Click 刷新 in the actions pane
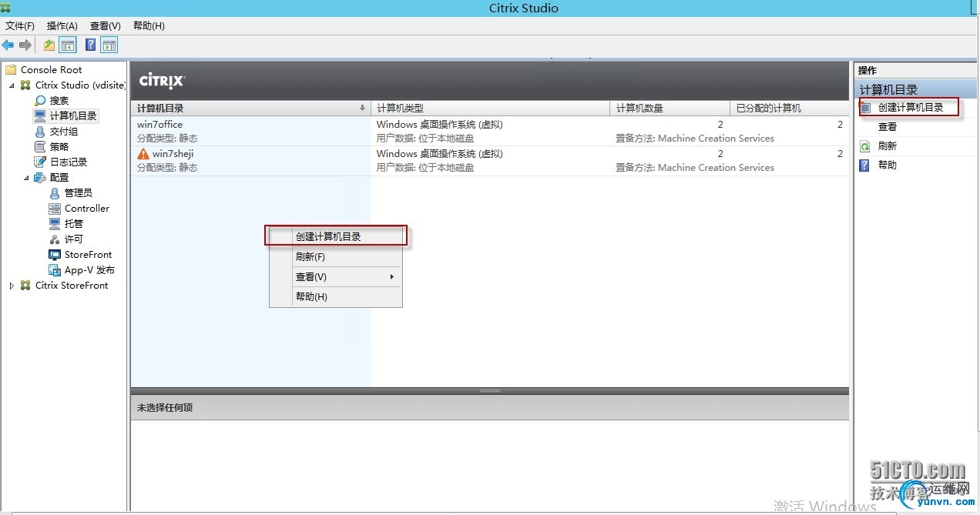 (888, 145)
